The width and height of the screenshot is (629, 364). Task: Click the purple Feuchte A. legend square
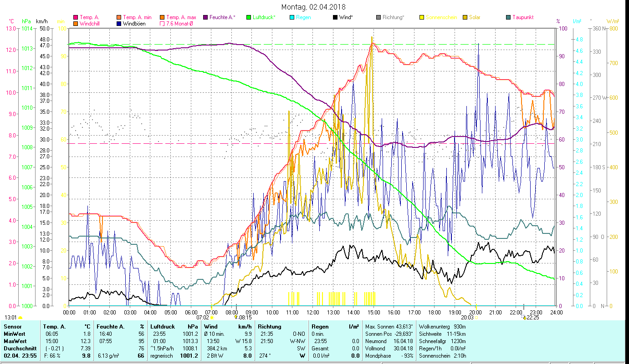pos(205,17)
